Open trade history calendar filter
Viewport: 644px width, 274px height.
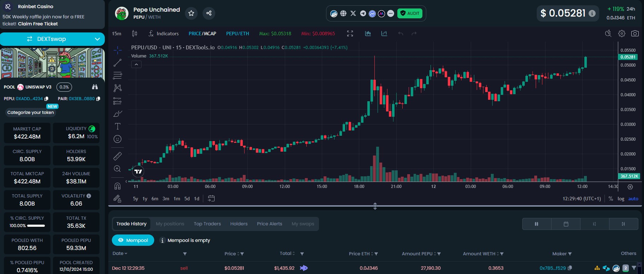[566, 224]
